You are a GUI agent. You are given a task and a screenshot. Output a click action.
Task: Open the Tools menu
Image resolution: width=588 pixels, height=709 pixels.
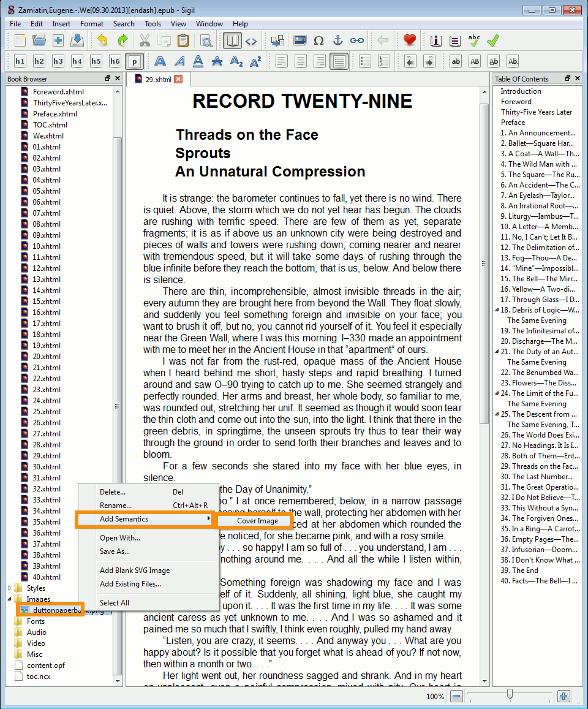point(153,23)
